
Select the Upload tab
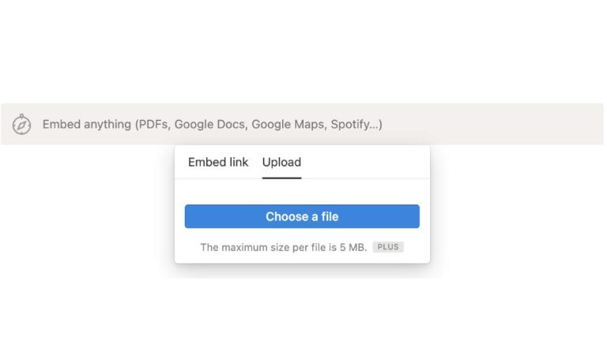(281, 162)
